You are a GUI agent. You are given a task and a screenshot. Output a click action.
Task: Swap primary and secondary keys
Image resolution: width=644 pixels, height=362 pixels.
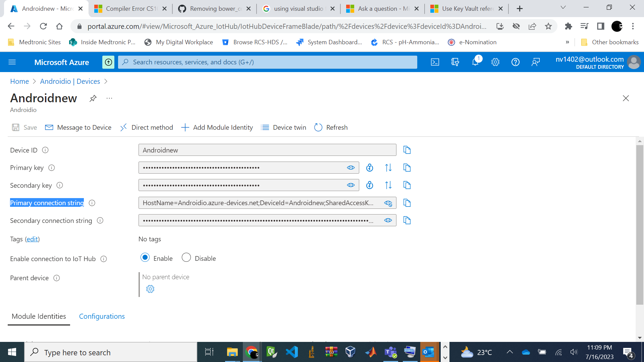(x=388, y=168)
